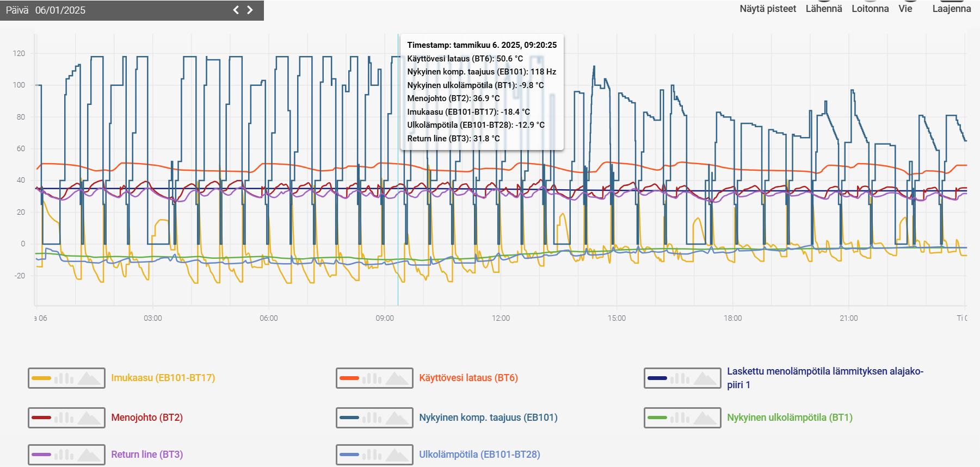Switch Ulkolämpötila (EB101-BT28) to bar chart

click(372, 454)
